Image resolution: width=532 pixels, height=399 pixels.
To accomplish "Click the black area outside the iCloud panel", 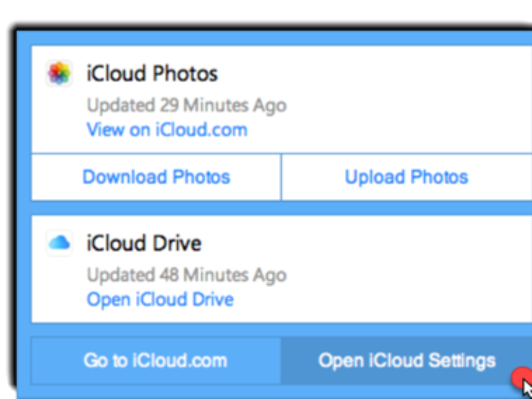I will pyautogui.click(x=266, y=13).
